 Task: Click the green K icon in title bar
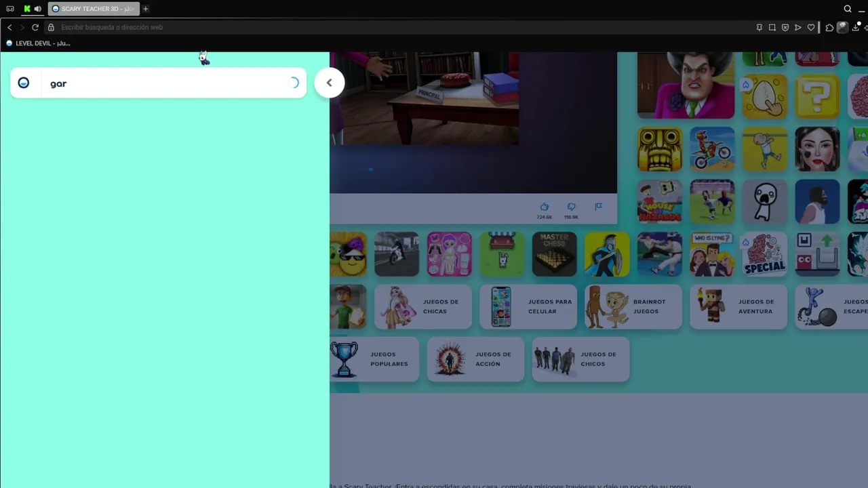(x=27, y=9)
